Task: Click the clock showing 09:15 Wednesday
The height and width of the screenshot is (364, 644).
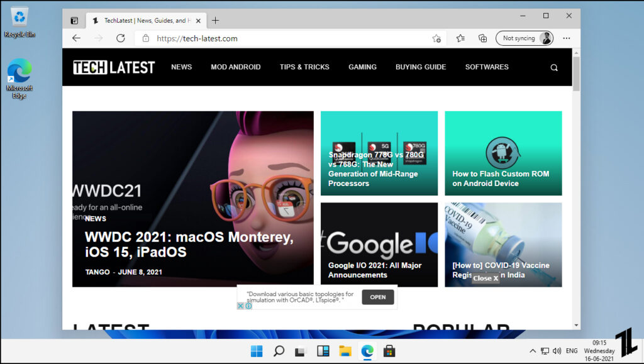Action: (x=599, y=350)
